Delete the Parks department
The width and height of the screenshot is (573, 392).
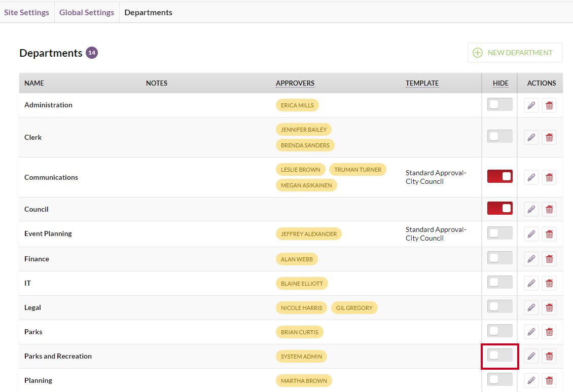pos(549,332)
